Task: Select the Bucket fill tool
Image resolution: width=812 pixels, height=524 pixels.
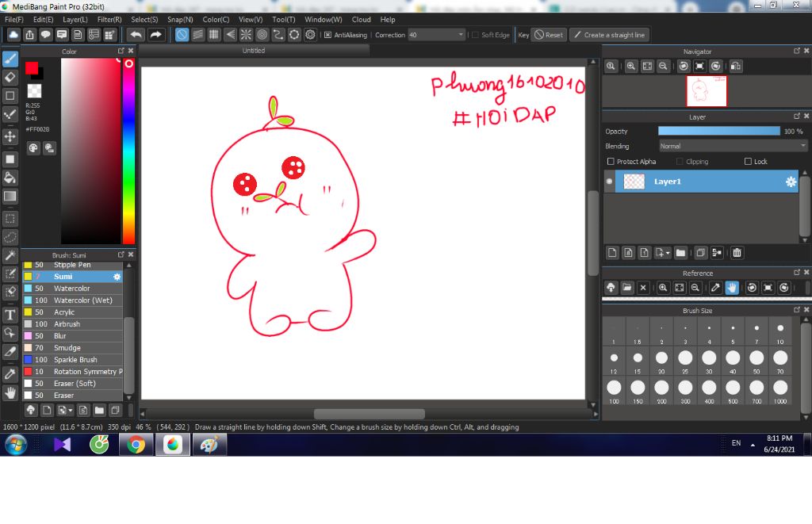Action: (x=10, y=178)
